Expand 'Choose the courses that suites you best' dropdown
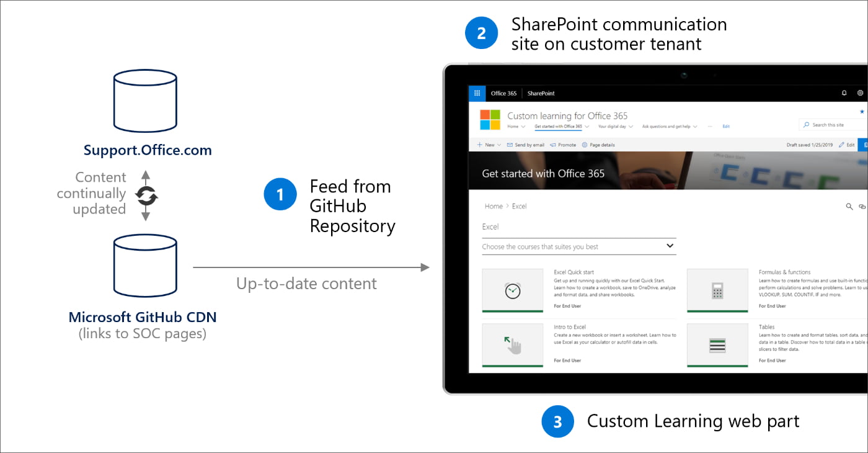This screenshot has height=453, width=868. 670,246
